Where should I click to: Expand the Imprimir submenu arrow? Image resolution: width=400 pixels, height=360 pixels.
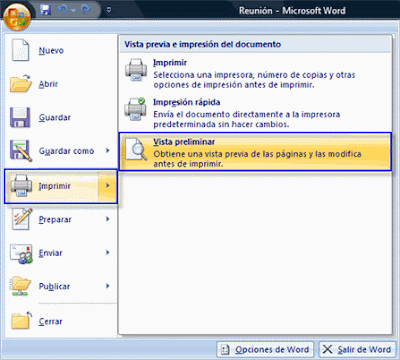click(108, 186)
